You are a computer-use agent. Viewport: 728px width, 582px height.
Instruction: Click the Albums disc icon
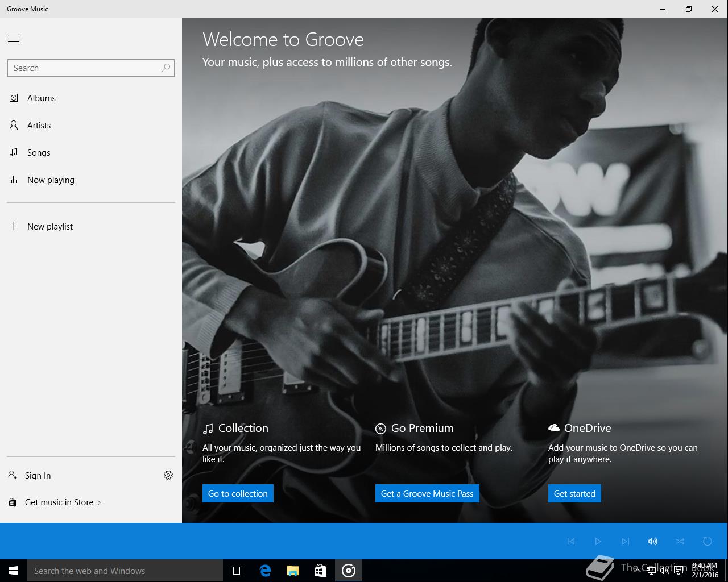pyautogui.click(x=14, y=98)
